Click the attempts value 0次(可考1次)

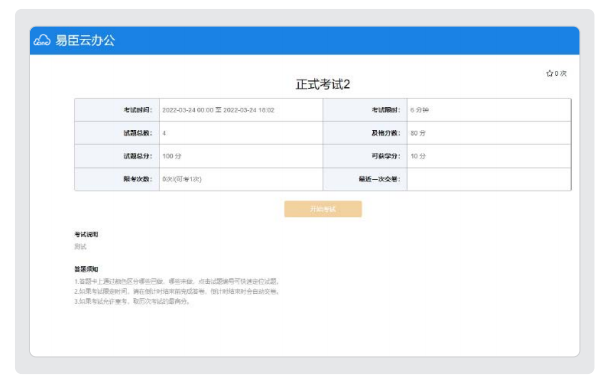(x=182, y=179)
